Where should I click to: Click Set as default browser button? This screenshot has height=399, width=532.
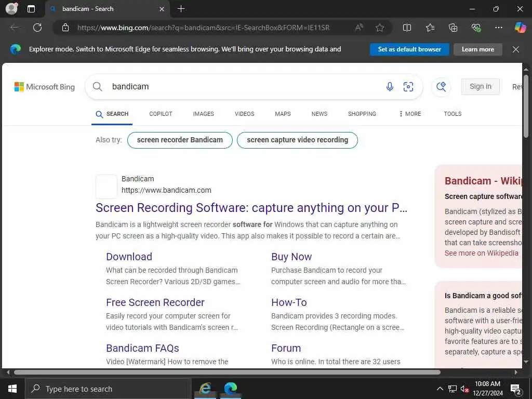pos(409,49)
